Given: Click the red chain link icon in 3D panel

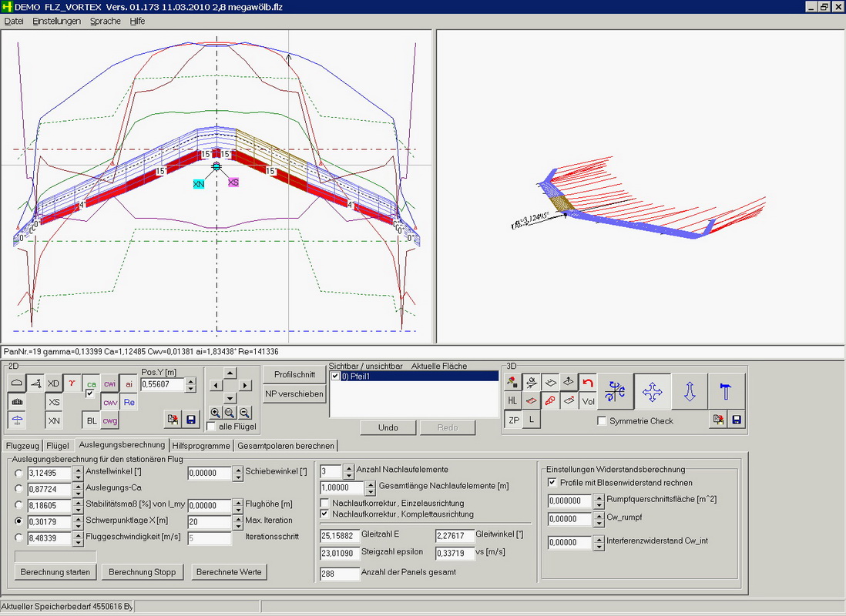Looking at the screenshot, I should tap(549, 400).
